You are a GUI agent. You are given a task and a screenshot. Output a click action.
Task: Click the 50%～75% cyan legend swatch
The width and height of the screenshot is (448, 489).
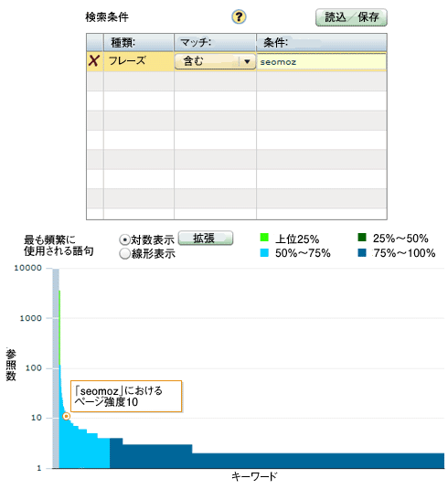pos(264,252)
